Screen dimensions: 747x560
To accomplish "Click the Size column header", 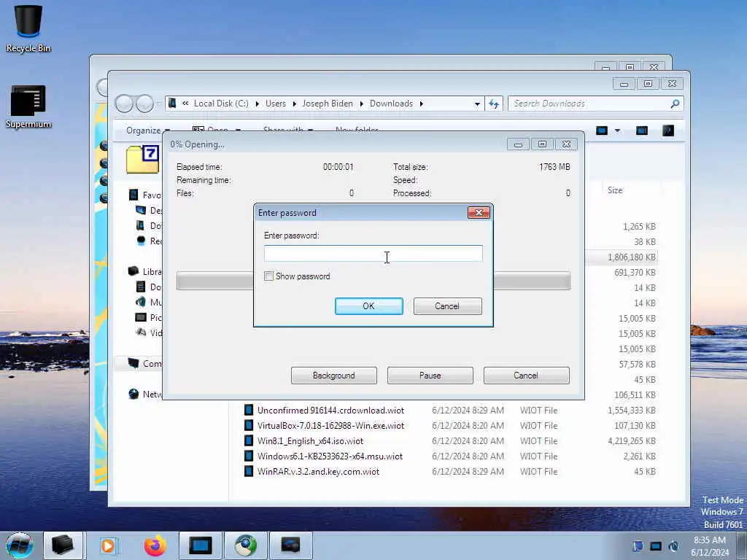I will (x=615, y=190).
